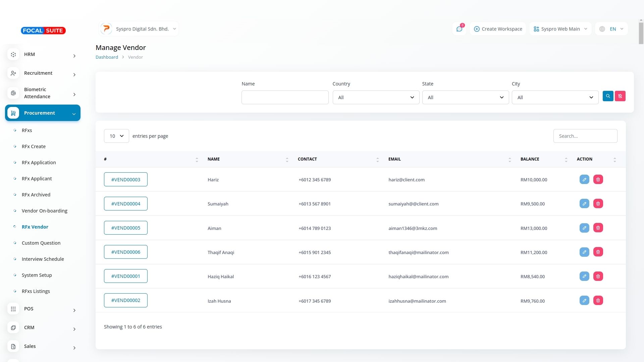Go to Dashboard breadcrumb link
This screenshot has width=644, height=362.
(107, 57)
